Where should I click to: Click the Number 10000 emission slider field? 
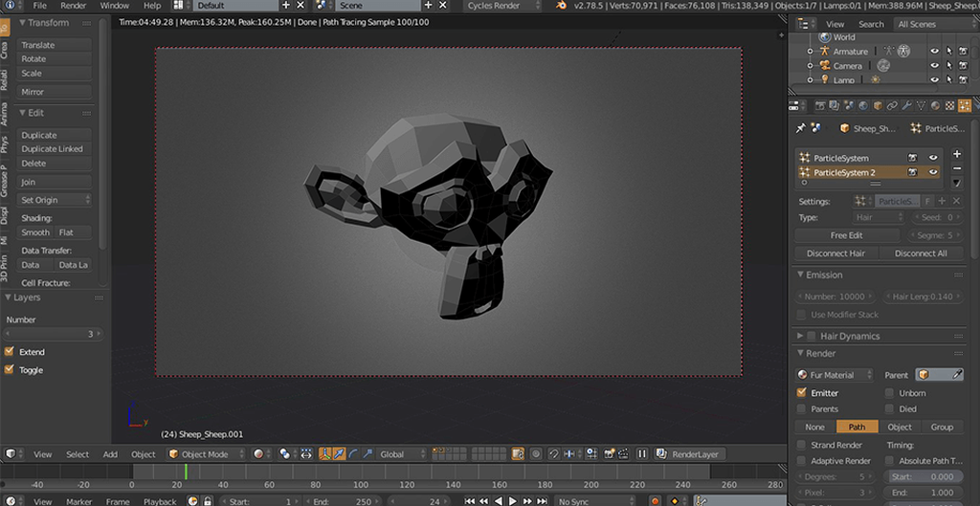[835, 297]
